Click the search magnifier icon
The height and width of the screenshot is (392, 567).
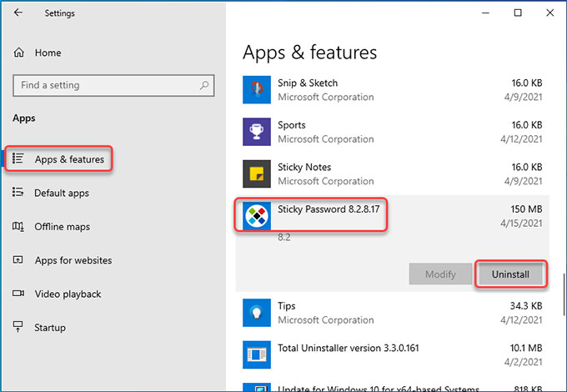204,85
